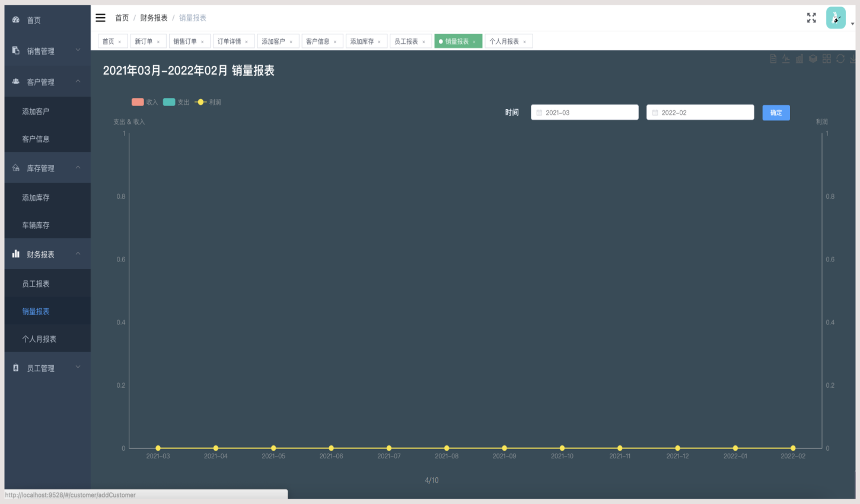The image size is (860, 504).
Task: Collapse the 财务报表 submenu
Action: click(x=78, y=254)
